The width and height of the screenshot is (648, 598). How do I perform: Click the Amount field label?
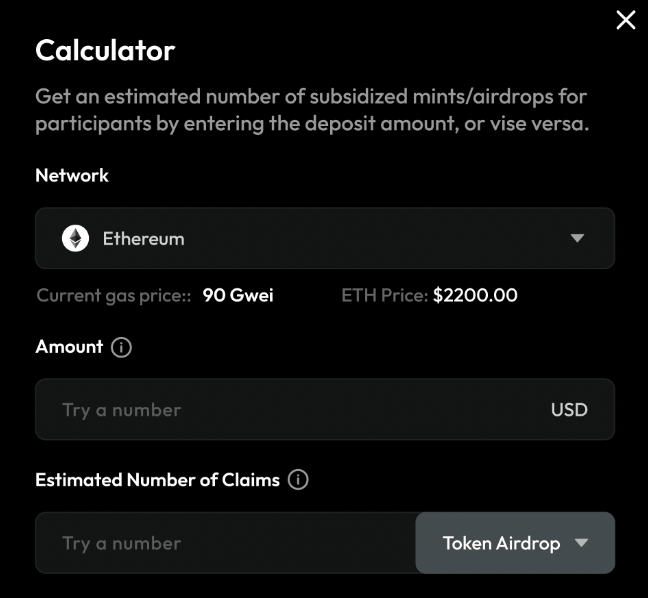click(69, 347)
